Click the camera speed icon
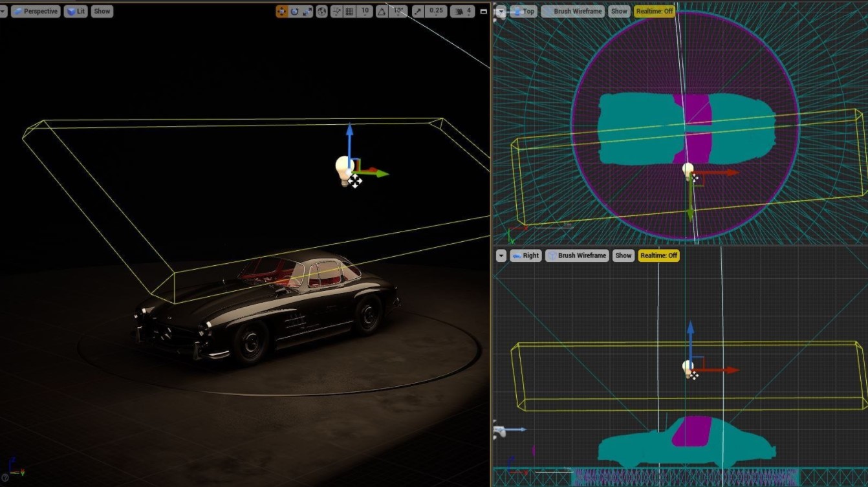Image resolution: width=868 pixels, height=487 pixels. coord(459,11)
